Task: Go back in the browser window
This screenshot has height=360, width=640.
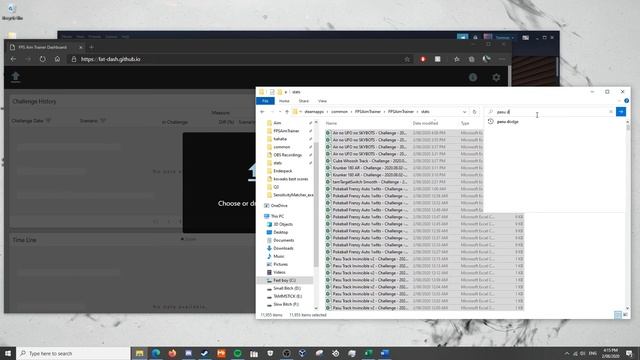Action: click(x=13, y=59)
